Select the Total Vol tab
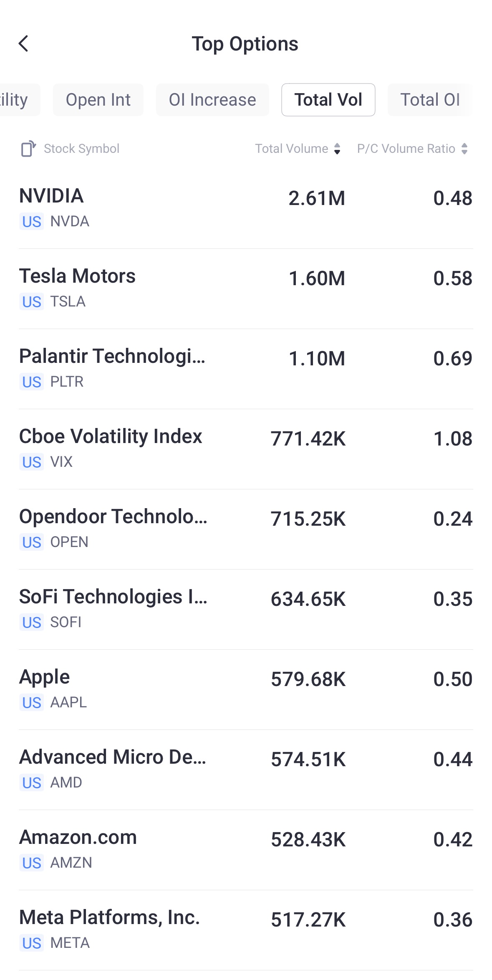The width and height of the screenshot is (492, 980). click(328, 100)
